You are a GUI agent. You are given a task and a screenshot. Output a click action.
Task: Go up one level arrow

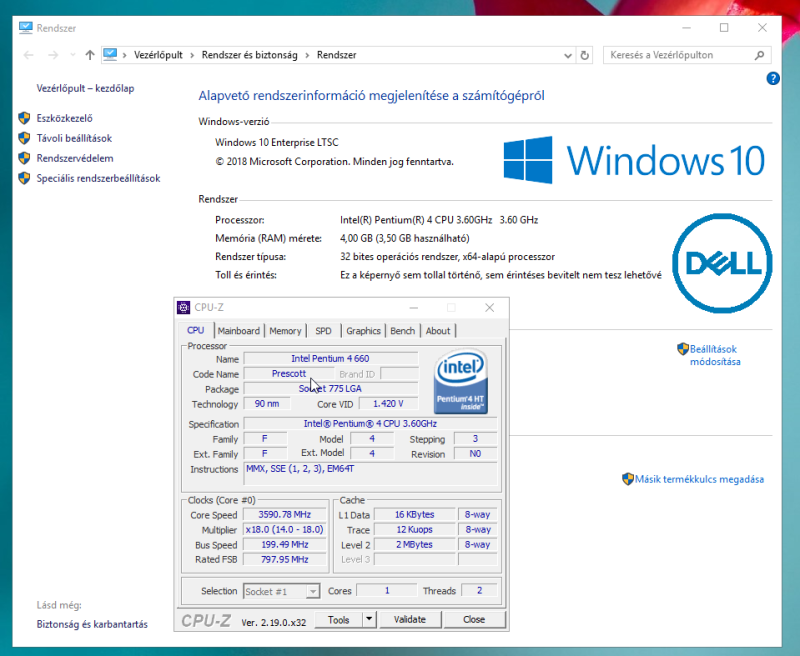pos(90,55)
